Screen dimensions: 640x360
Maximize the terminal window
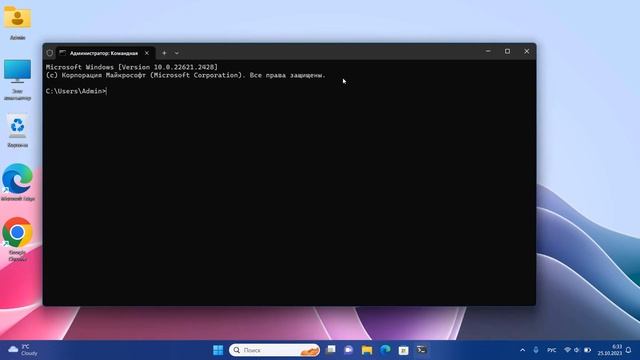click(x=507, y=51)
